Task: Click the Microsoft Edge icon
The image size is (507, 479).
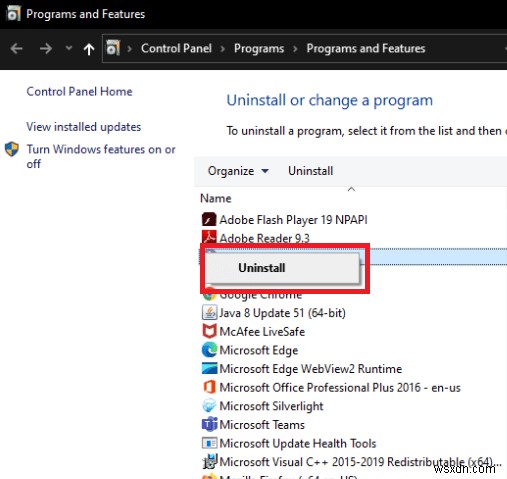Action: (x=209, y=350)
